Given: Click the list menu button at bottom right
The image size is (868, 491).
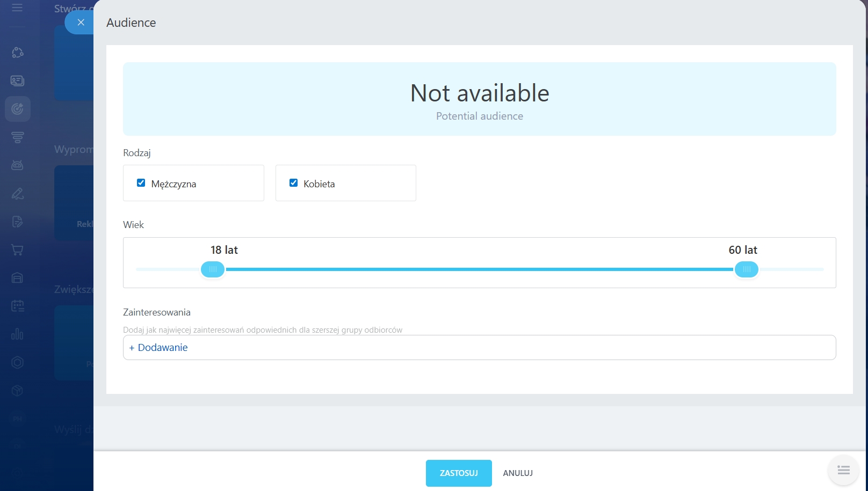Looking at the screenshot, I should tap(843, 470).
